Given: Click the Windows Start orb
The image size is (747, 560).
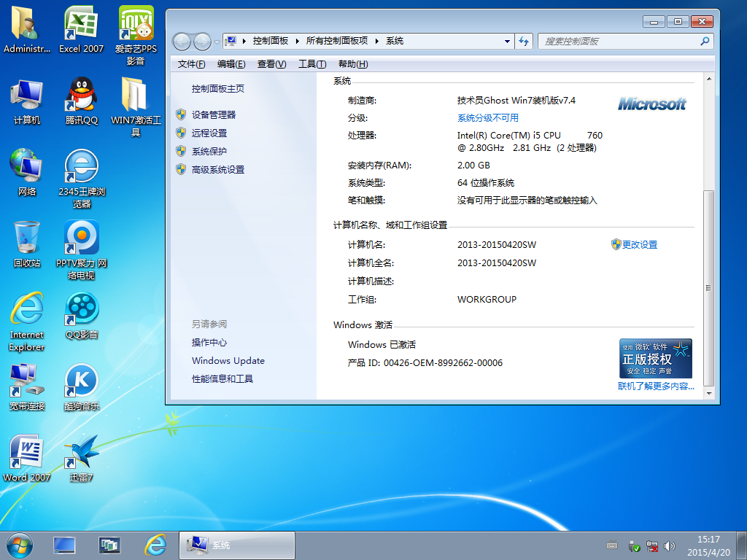Looking at the screenshot, I should [20, 545].
